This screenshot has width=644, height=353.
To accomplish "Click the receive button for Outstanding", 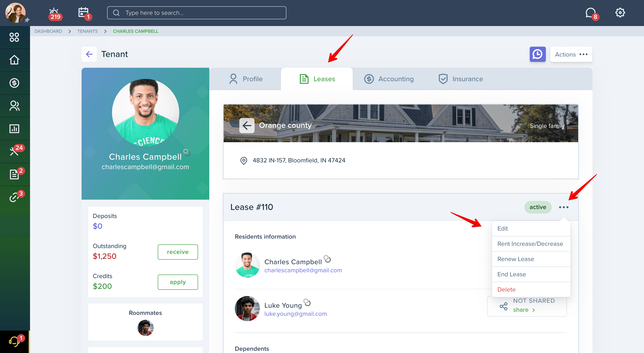I will click(178, 252).
